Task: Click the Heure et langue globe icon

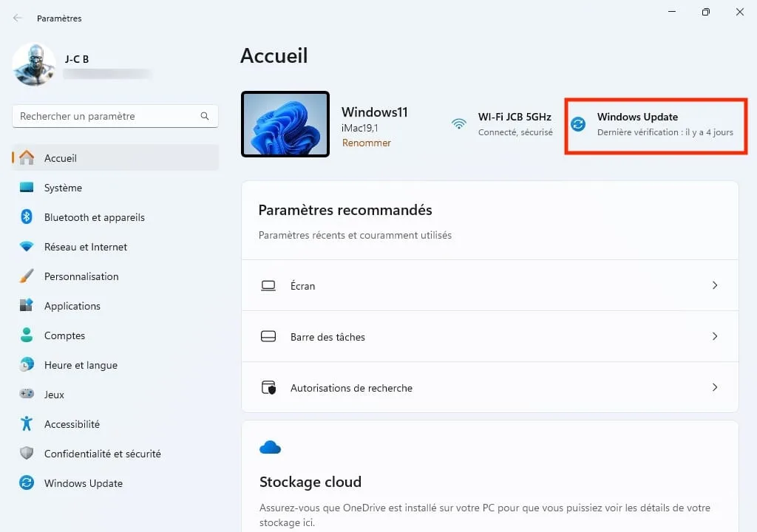Action: click(27, 364)
